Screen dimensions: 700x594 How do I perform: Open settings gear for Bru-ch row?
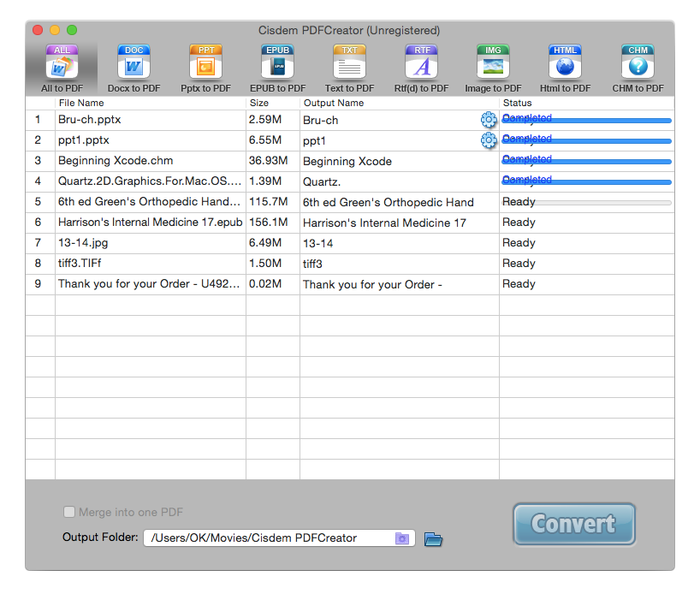489,120
